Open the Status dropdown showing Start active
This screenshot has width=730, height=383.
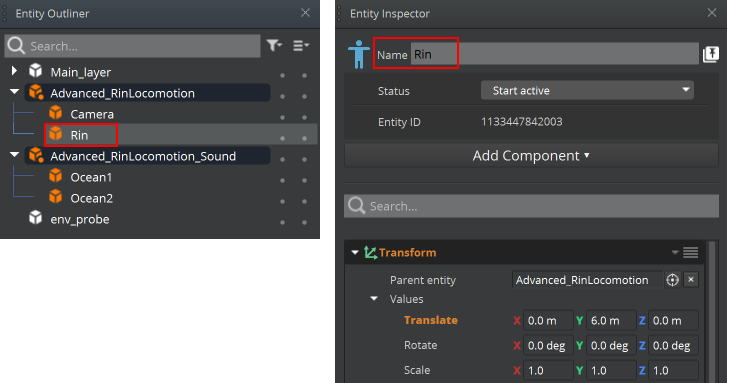[587, 90]
